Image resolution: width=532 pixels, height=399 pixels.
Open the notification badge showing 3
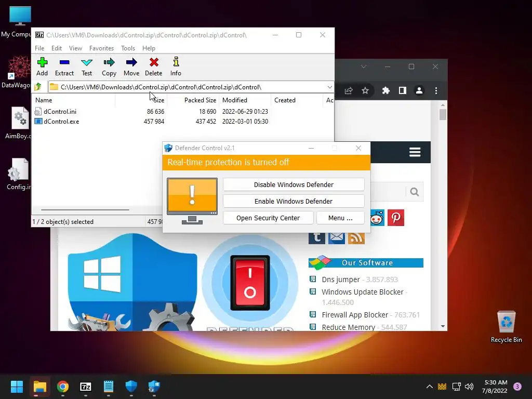click(517, 387)
